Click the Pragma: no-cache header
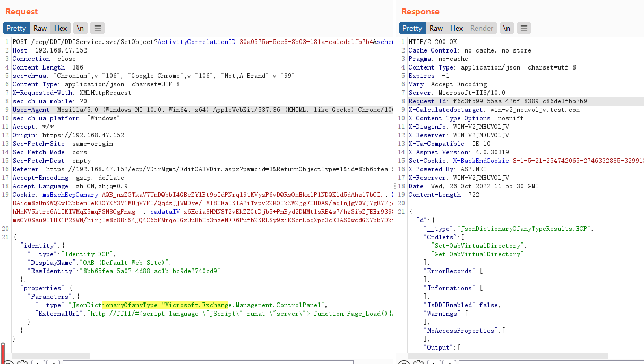644x364 pixels. pyautogui.click(x=439, y=59)
